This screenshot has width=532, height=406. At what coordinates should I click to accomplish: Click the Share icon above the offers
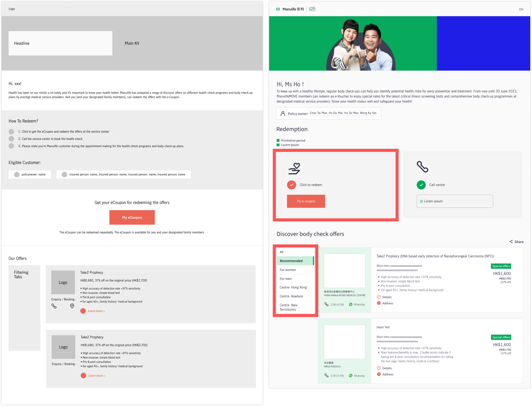point(511,242)
